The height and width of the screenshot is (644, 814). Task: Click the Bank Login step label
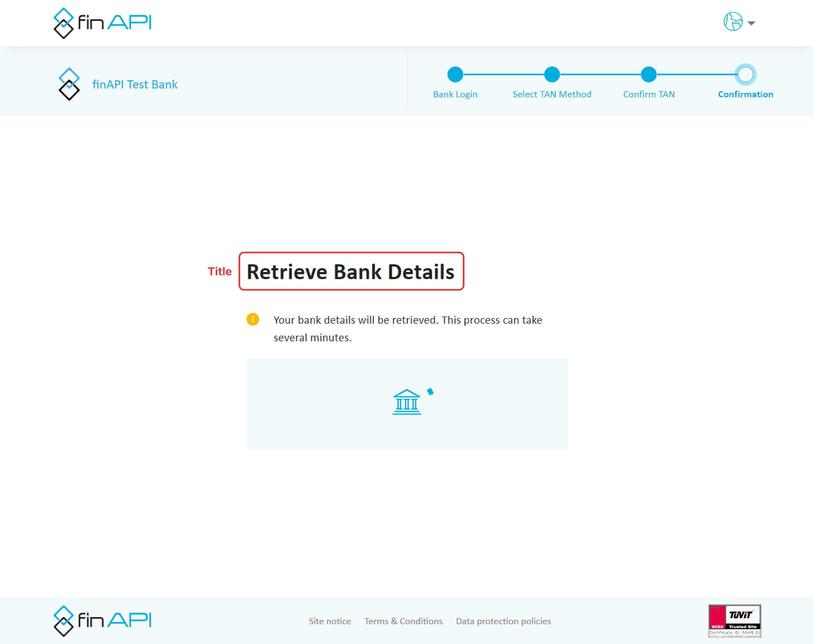(x=455, y=94)
